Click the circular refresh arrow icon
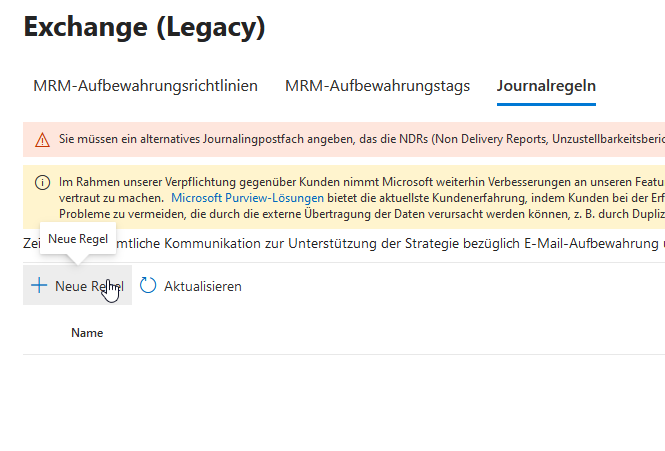The width and height of the screenshot is (665, 451). [x=148, y=286]
